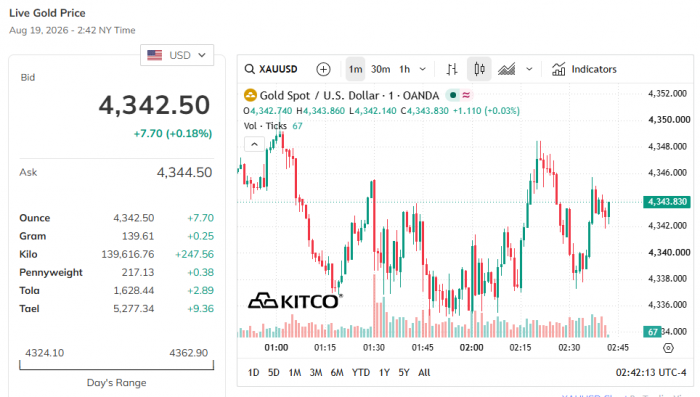Expand the chart style dropdown
Screen dimensions: 700x397
pos(529,69)
